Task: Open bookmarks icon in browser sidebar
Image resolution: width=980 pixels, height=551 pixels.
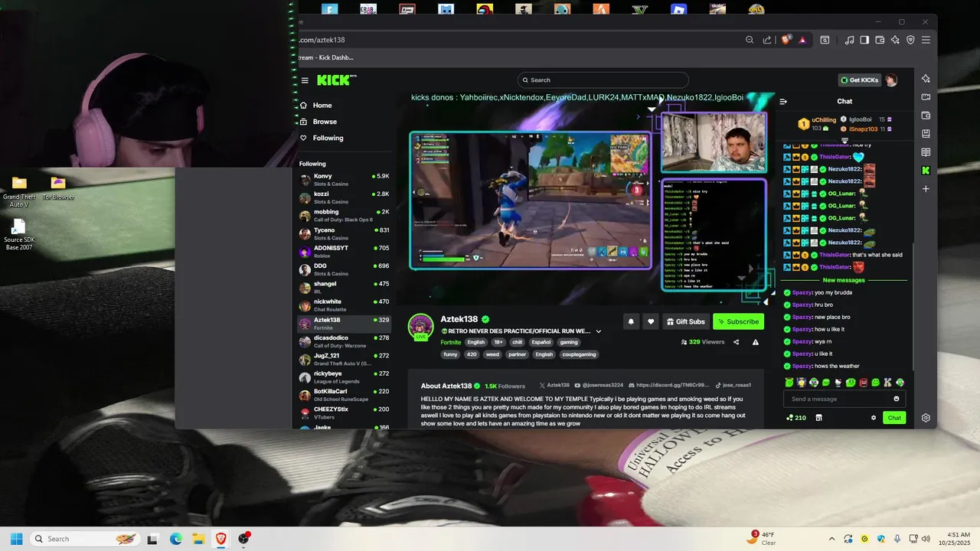Action: (926, 134)
